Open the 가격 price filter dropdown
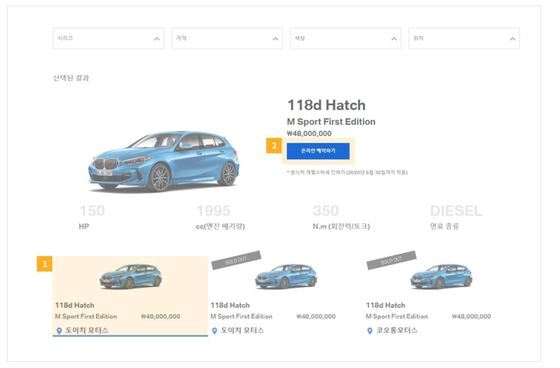 tap(227, 38)
